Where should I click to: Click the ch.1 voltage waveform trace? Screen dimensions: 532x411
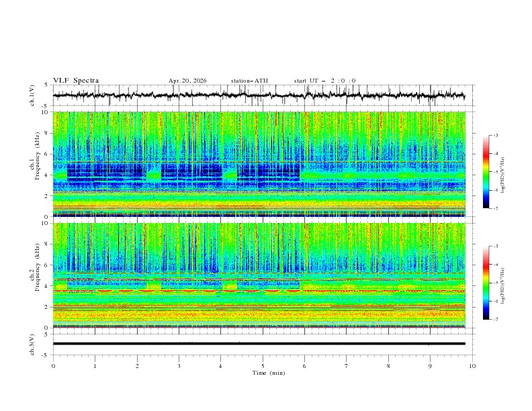259,95
